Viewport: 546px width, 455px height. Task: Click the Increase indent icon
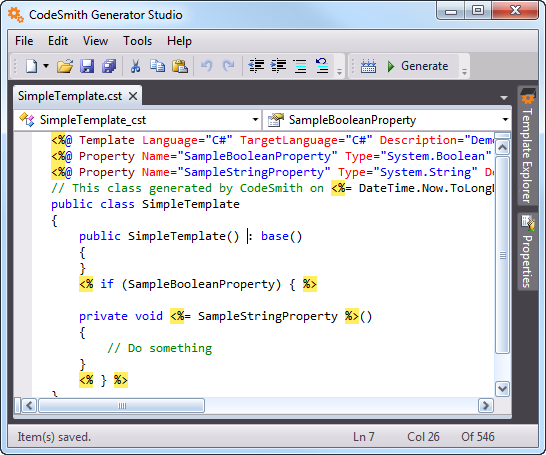(278, 66)
